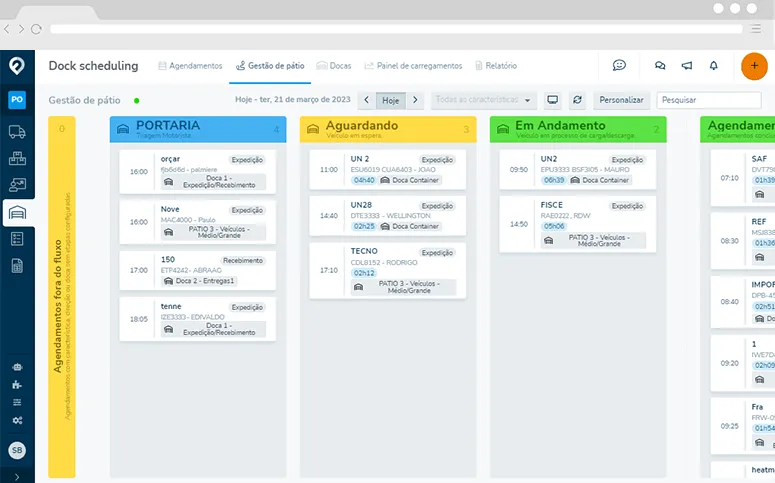Click the Recebimento tag on 150 card
Screen dimensions: 775x483
point(243,261)
